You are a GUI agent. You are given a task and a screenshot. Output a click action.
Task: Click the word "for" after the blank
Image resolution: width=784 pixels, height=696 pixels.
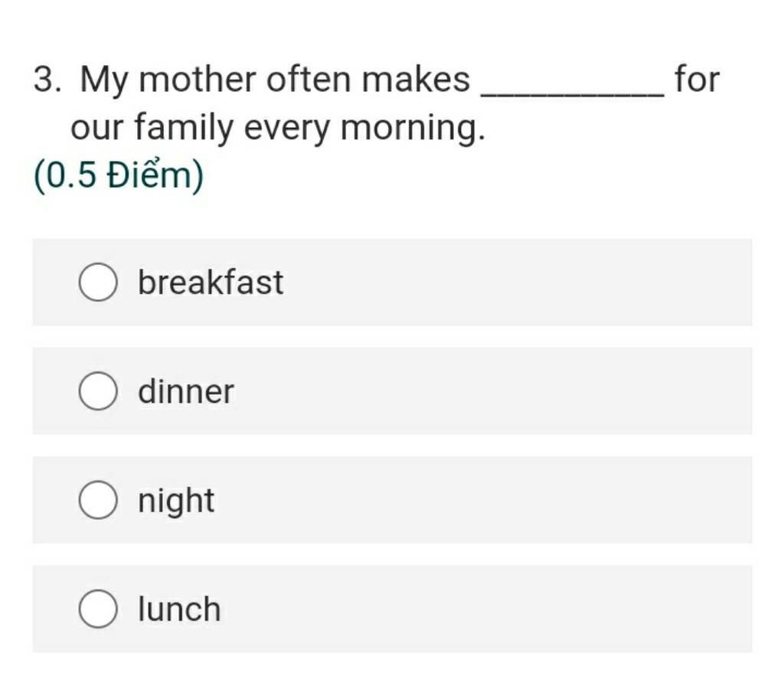click(x=697, y=80)
